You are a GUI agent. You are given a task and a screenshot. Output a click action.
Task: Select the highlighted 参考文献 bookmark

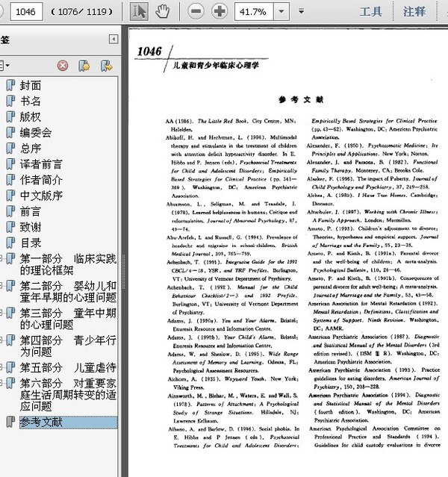pyautogui.click(x=68, y=423)
